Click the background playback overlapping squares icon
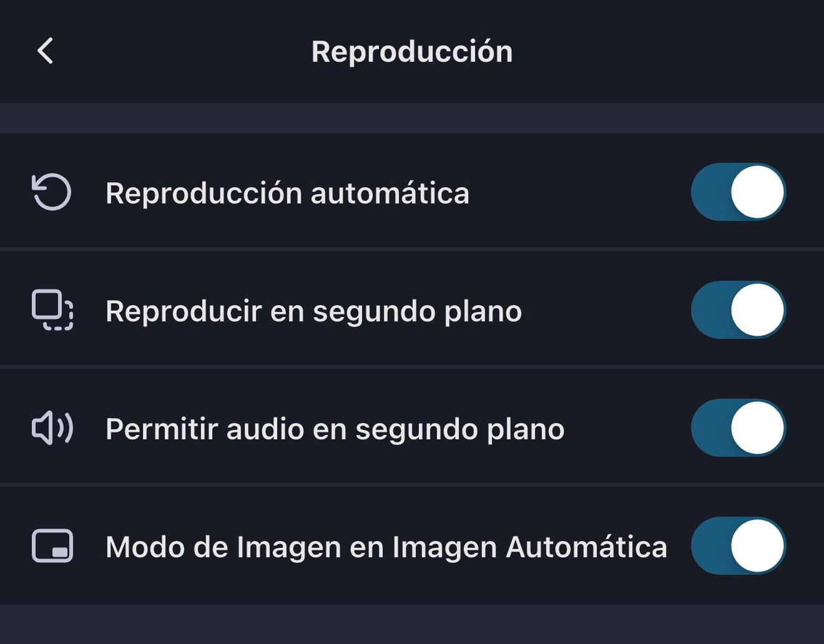824x644 pixels. (52, 310)
